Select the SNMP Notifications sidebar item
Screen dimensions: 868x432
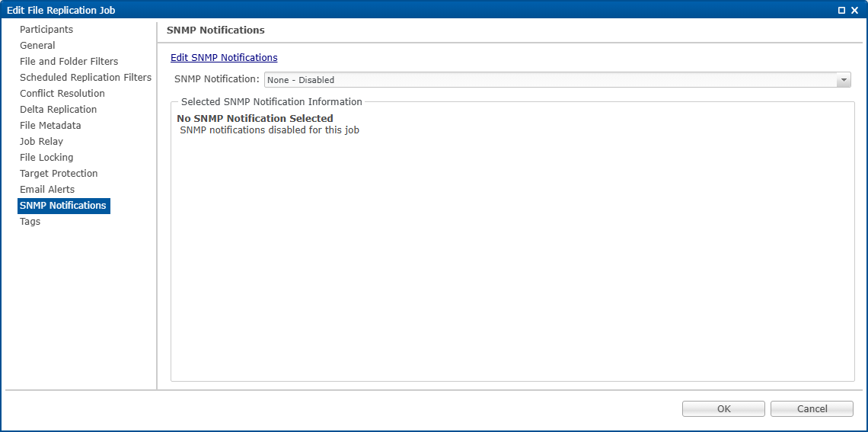(63, 206)
